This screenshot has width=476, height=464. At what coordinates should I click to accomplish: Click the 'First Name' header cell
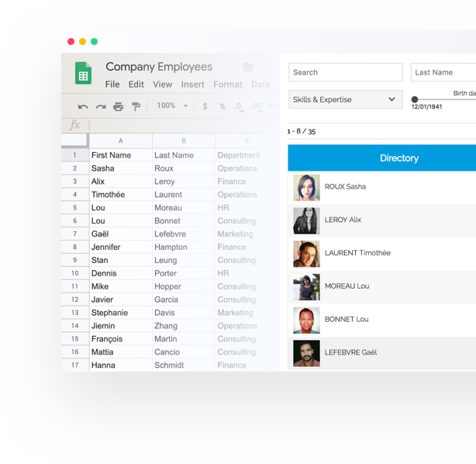pos(121,155)
